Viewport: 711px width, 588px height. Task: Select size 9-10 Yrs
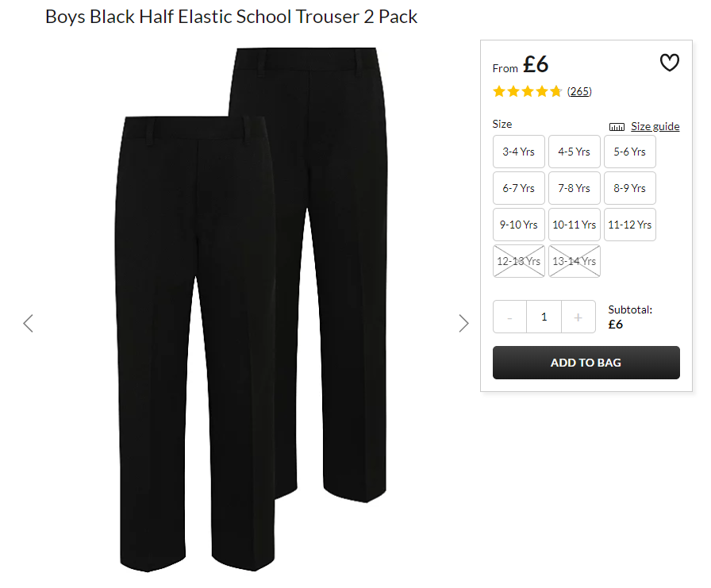(519, 225)
